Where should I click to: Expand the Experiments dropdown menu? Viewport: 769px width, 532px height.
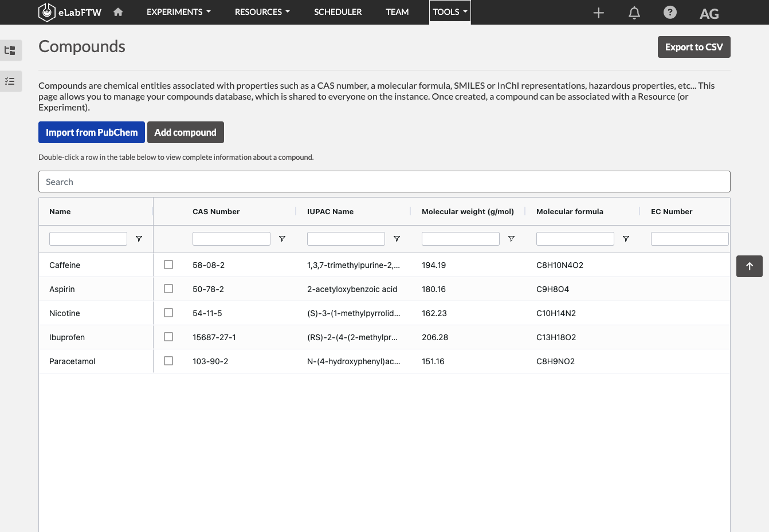[x=179, y=12]
